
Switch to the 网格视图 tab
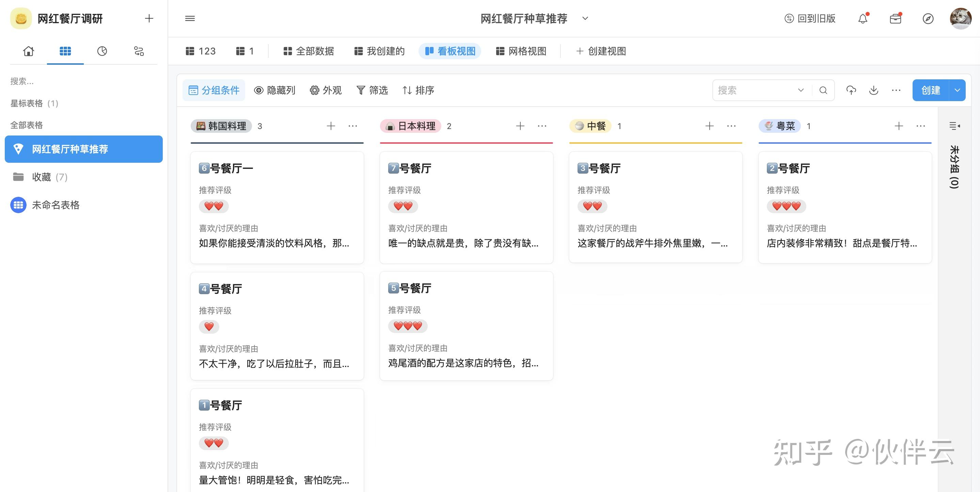pos(521,51)
